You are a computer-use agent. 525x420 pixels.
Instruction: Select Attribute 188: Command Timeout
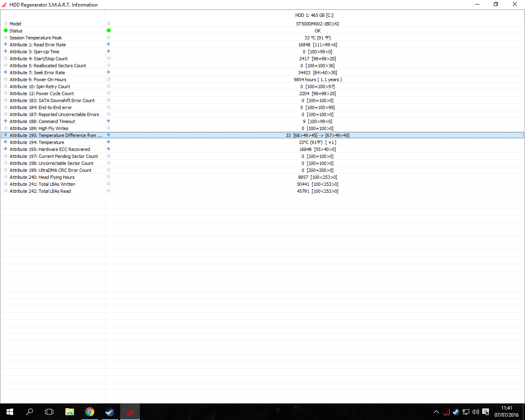click(x=42, y=121)
